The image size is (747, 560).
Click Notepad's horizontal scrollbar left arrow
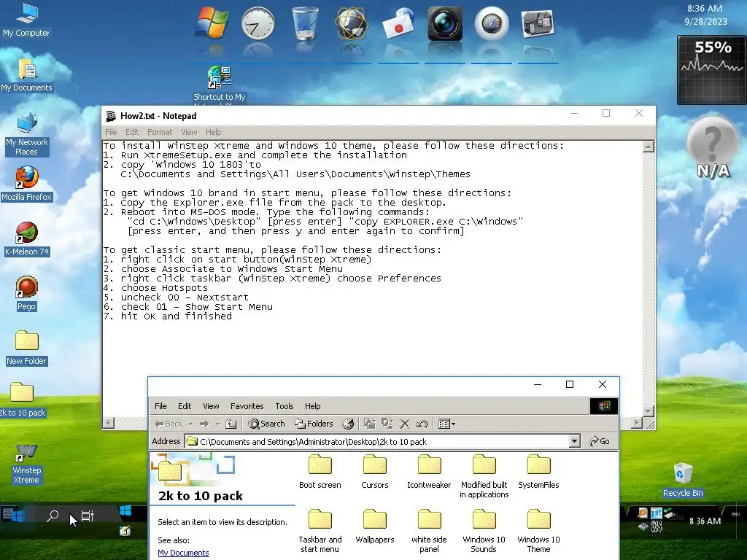pos(109,422)
